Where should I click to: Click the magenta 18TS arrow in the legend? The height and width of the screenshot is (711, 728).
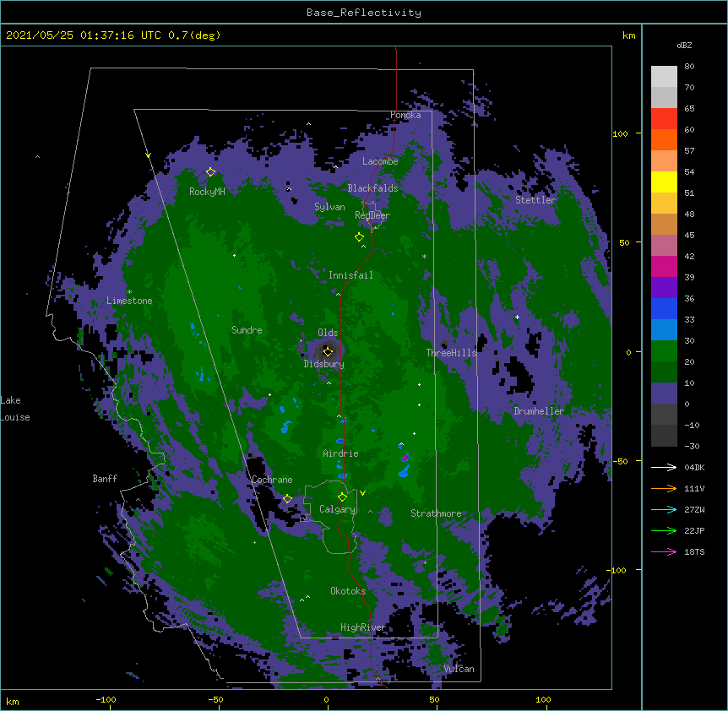664,551
